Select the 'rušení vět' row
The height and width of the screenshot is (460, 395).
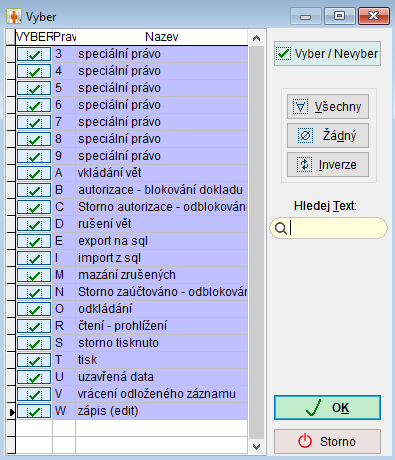[132, 224]
